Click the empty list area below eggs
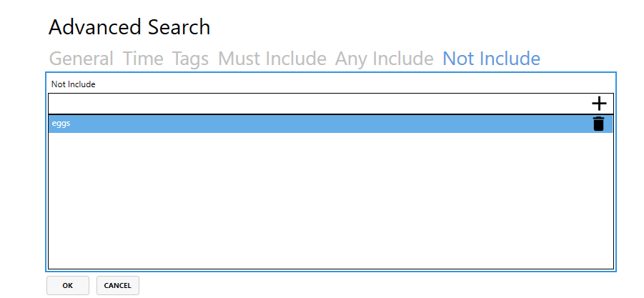644x298 pixels. [x=331, y=200]
